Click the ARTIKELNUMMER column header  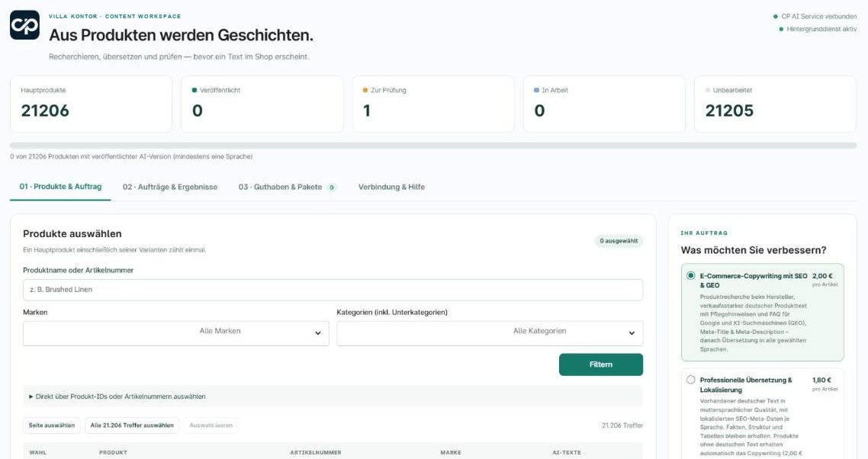[x=316, y=452]
